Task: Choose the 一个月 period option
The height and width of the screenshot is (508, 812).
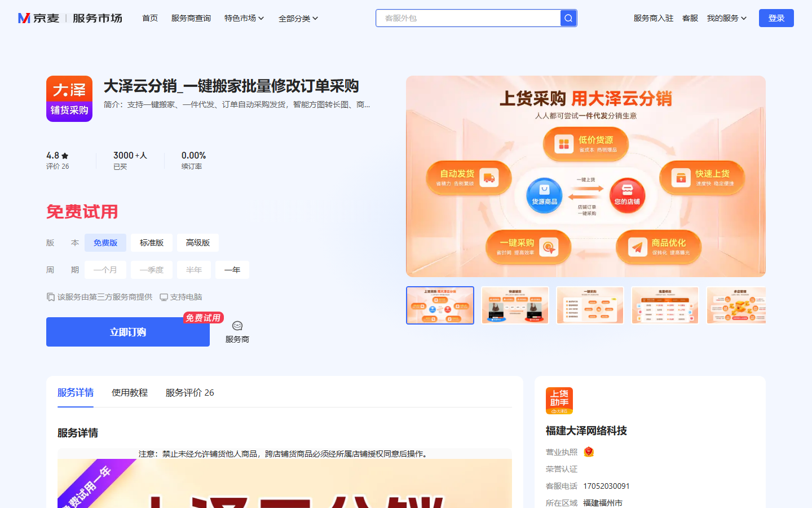Action: [105, 270]
